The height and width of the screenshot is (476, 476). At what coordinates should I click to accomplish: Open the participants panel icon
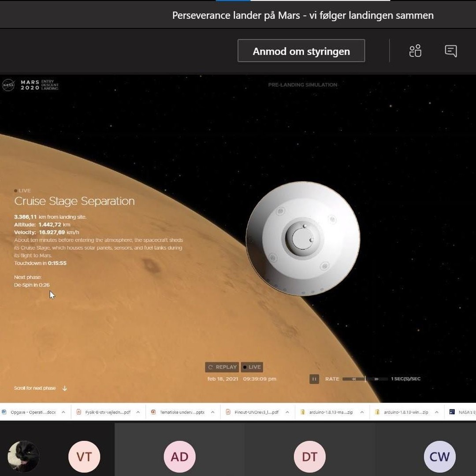pos(415,51)
